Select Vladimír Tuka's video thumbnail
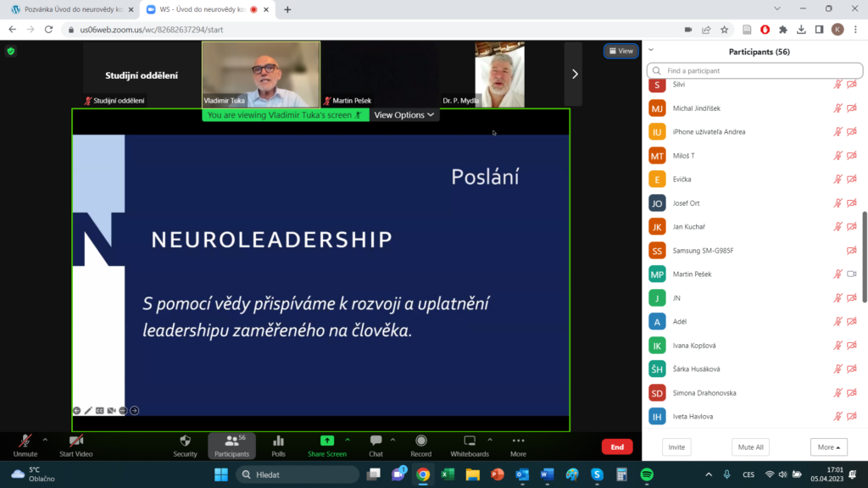The image size is (868, 488). [261, 75]
